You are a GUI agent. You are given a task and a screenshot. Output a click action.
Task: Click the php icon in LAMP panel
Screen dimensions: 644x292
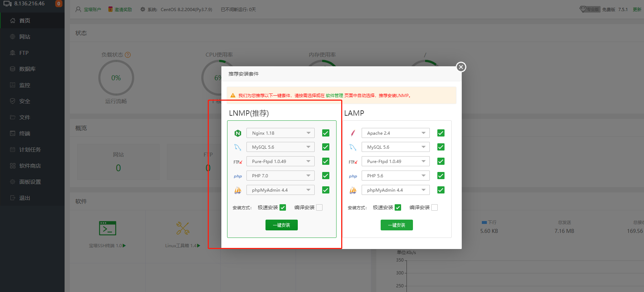353,176
